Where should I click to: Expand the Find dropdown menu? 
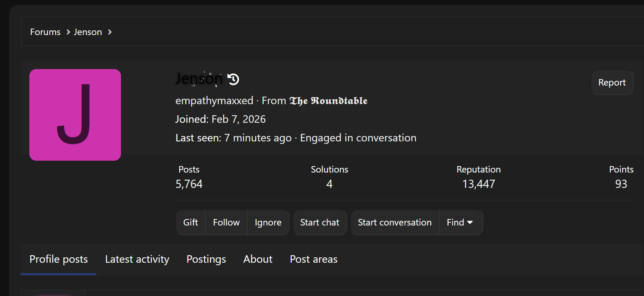[x=460, y=222]
